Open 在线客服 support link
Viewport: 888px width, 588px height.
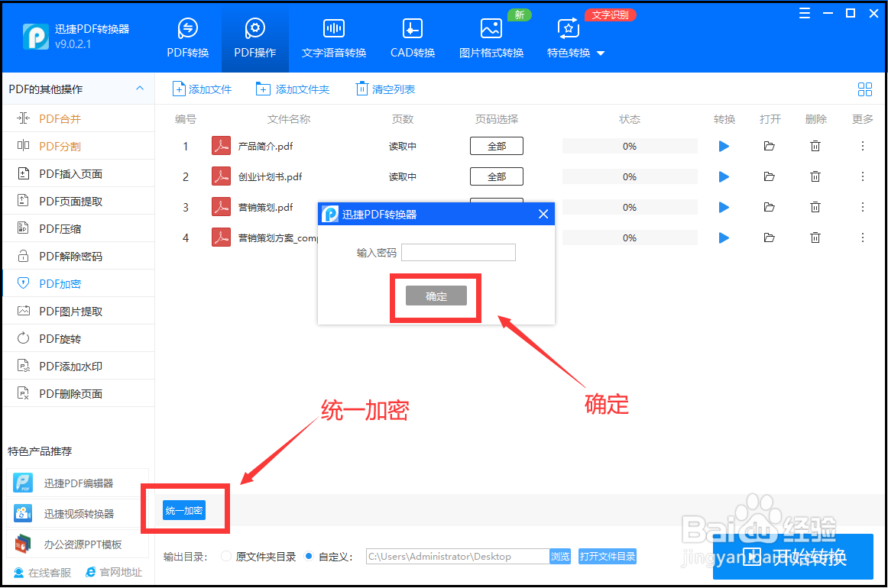point(43,573)
